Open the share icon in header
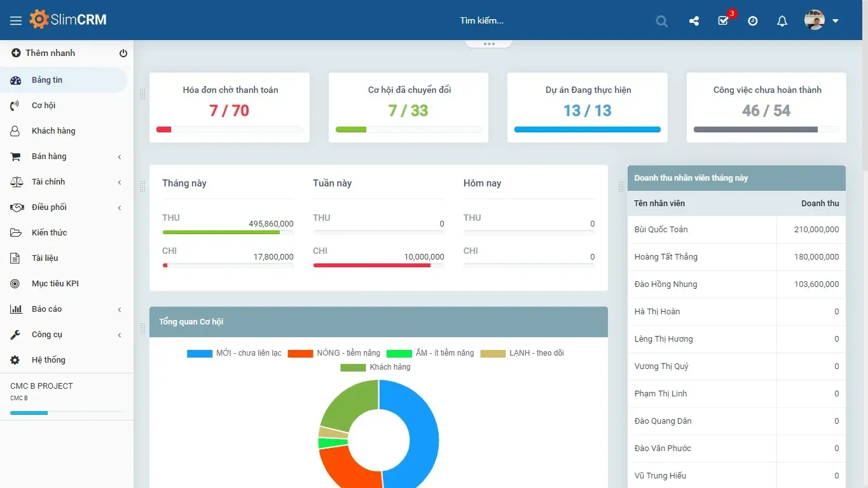 coord(694,21)
